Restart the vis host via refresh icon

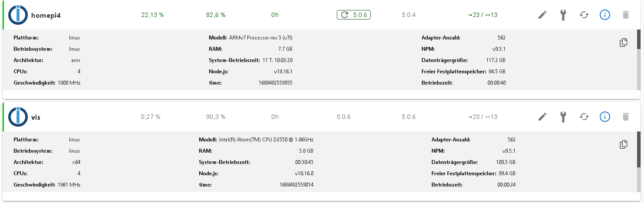click(x=584, y=117)
